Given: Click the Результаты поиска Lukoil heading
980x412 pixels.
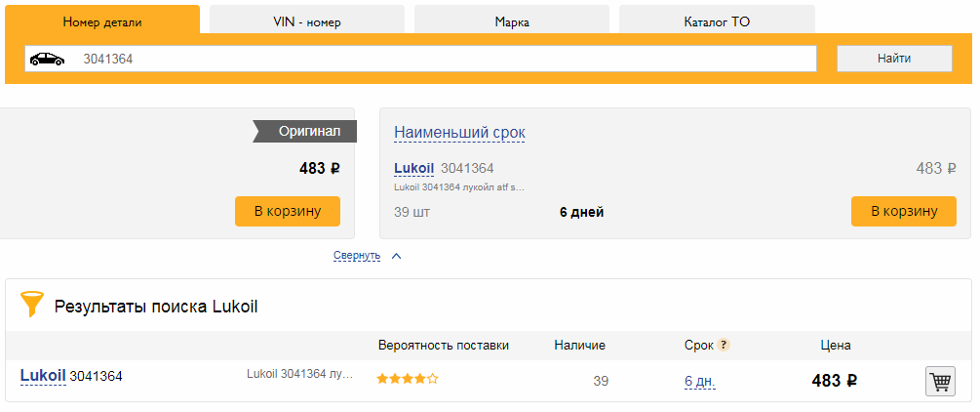Looking at the screenshot, I should (156, 307).
